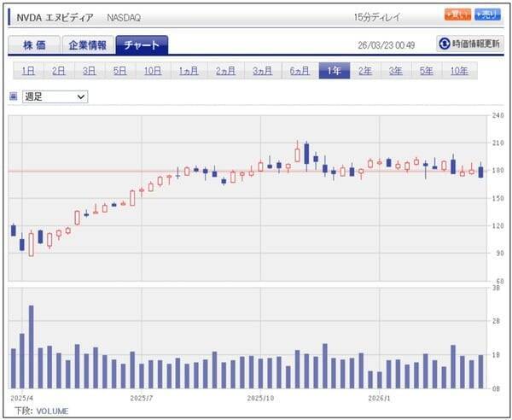Click the blue sell button
Screen dimensions: 512x420
point(487,15)
